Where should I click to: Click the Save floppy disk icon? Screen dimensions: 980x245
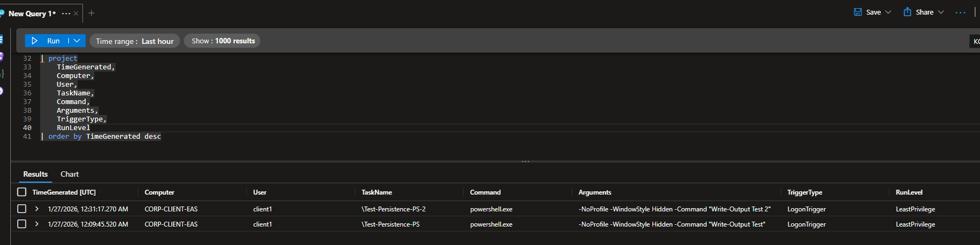coord(858,12)
